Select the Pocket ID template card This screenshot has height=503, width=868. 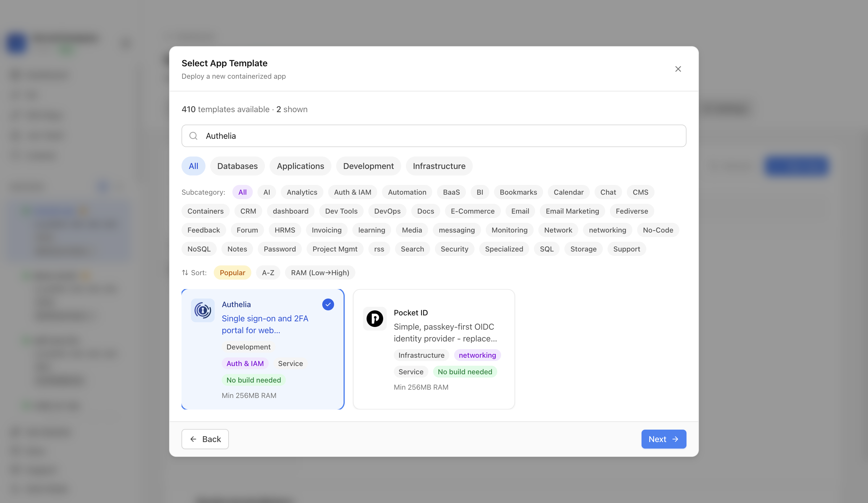(434, 349)
